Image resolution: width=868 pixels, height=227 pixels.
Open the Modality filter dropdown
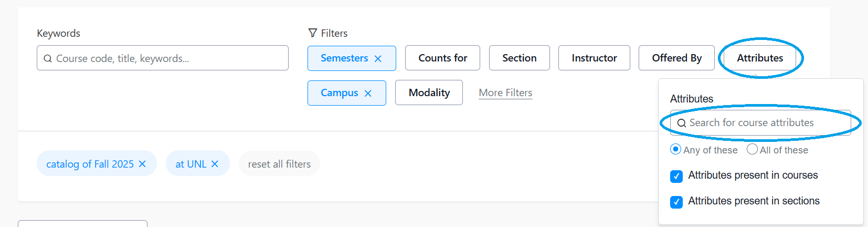pyautogui.click(x=429, y=92)
